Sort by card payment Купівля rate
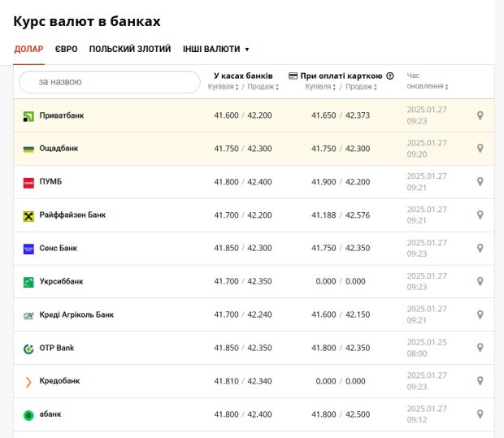The image size is (504, 438). click(x=320, y=87)
